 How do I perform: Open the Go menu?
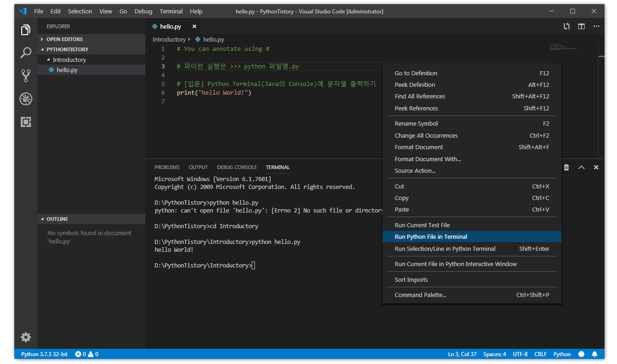coord(123,11)
